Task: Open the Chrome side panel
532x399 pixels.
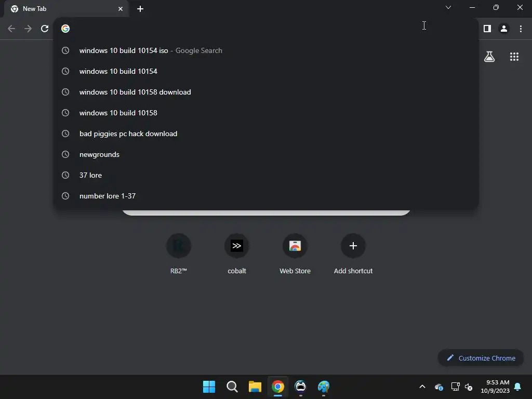Action: (487, 29)
